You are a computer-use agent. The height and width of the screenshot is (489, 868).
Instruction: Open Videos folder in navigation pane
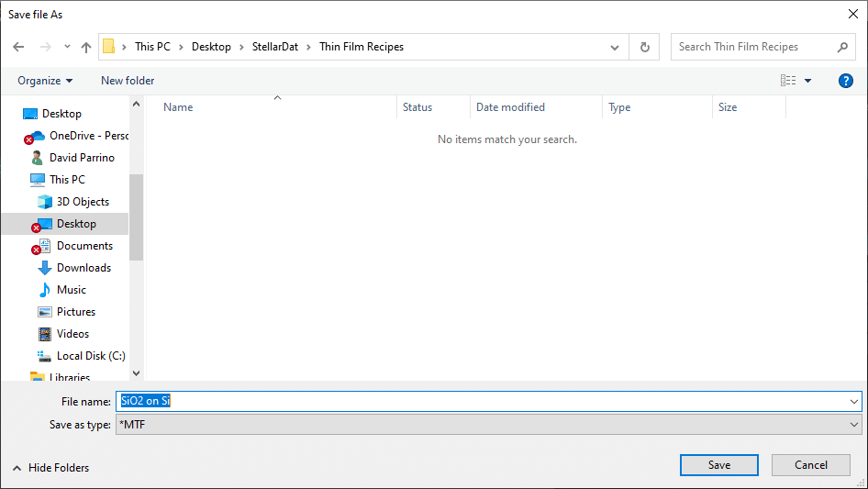click(72, 334)
